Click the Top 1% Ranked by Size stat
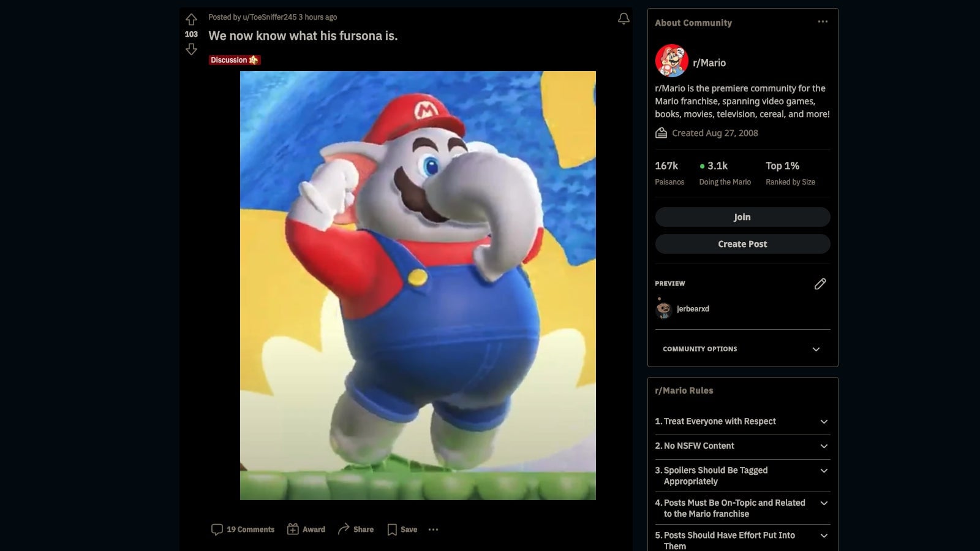This screenshot has width=980, height=551. point(790,173)
